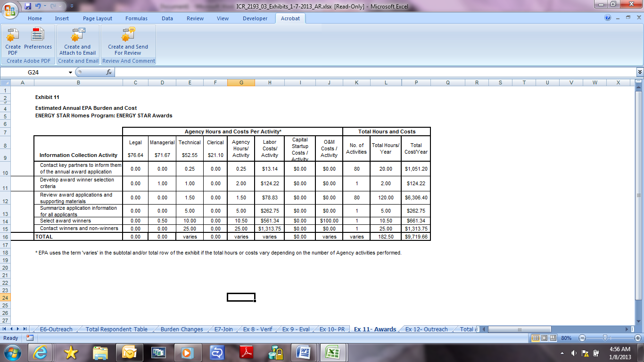
Task: Switch to Normal view in status bar
Action: click(x=536, y=338)
